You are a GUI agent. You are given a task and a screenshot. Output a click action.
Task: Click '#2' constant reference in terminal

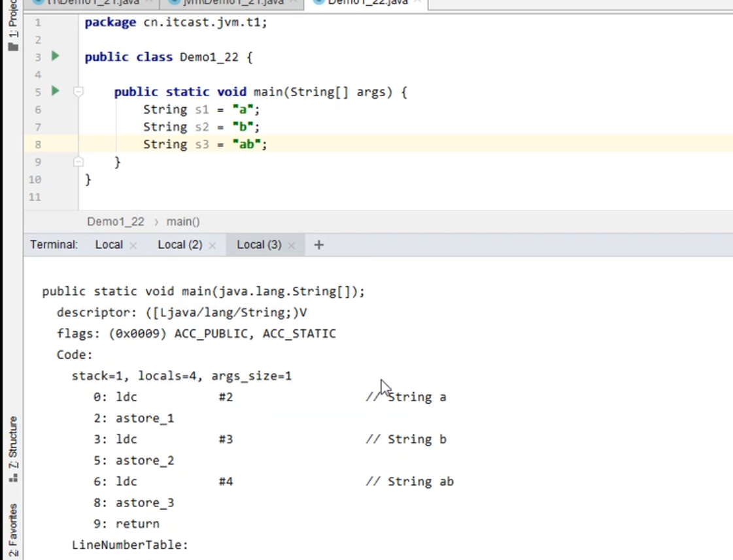pyautogui.click(x=226, y=397)
